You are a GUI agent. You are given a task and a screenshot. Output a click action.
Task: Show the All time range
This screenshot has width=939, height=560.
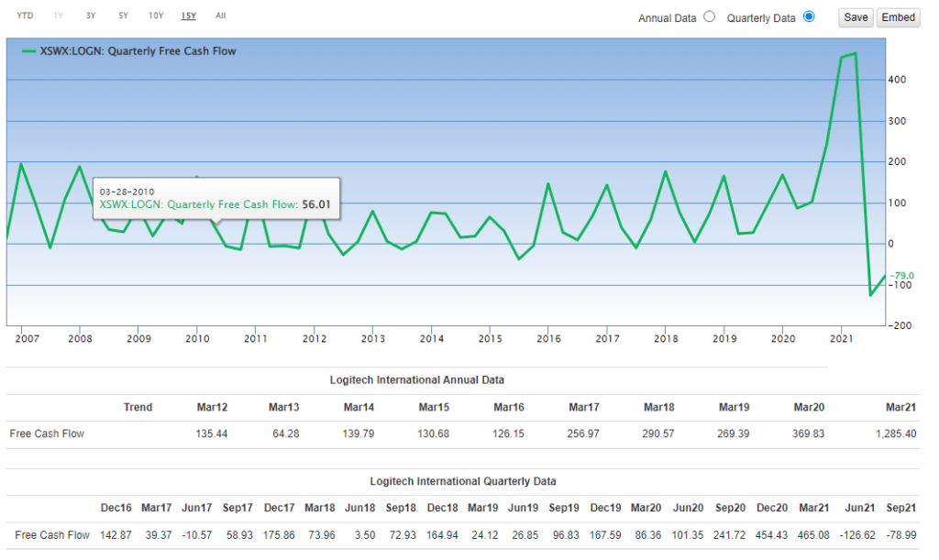point(220,16)
